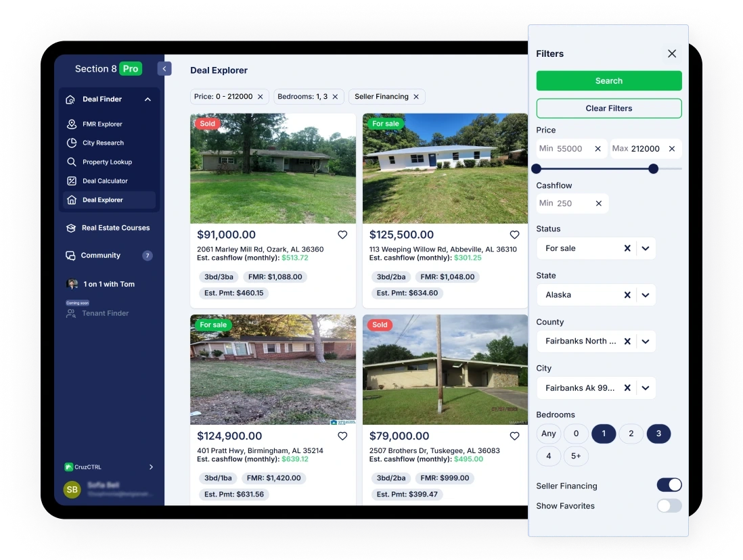Enable the Seller Financing toggle
743x560 pixels.
click(669, 484)
